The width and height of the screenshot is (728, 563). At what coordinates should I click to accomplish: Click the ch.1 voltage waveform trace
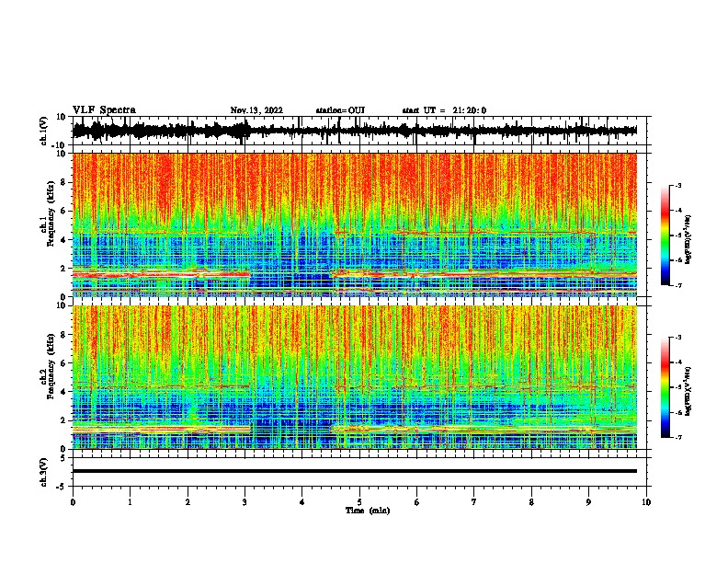[354, 131]
